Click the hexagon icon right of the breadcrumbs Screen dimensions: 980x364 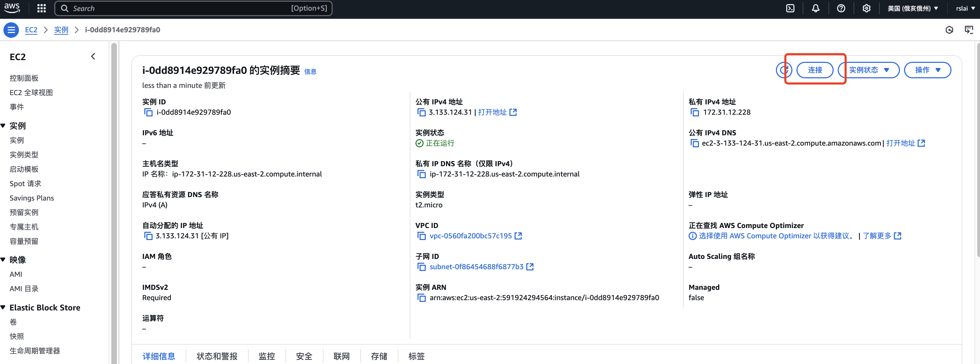(x=949, y=30)
